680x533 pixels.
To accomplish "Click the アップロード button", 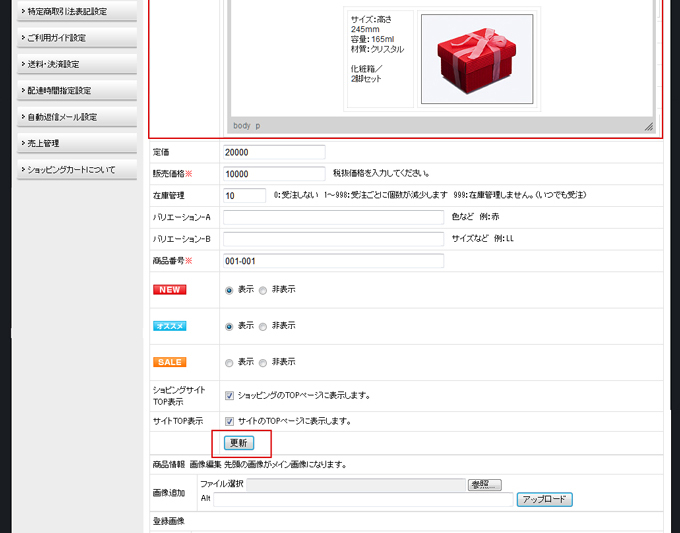I will pos(544,499).
